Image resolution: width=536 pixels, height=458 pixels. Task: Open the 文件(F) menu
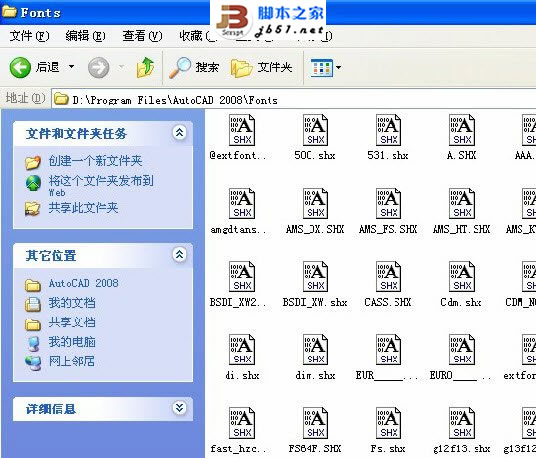click(29, 36)
